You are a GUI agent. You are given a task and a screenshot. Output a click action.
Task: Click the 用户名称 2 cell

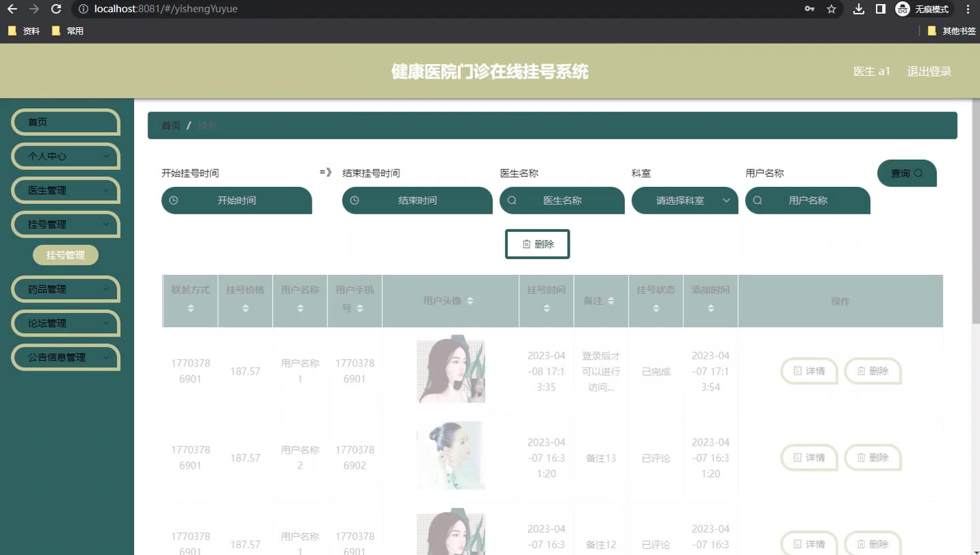[x=300, y=458]
